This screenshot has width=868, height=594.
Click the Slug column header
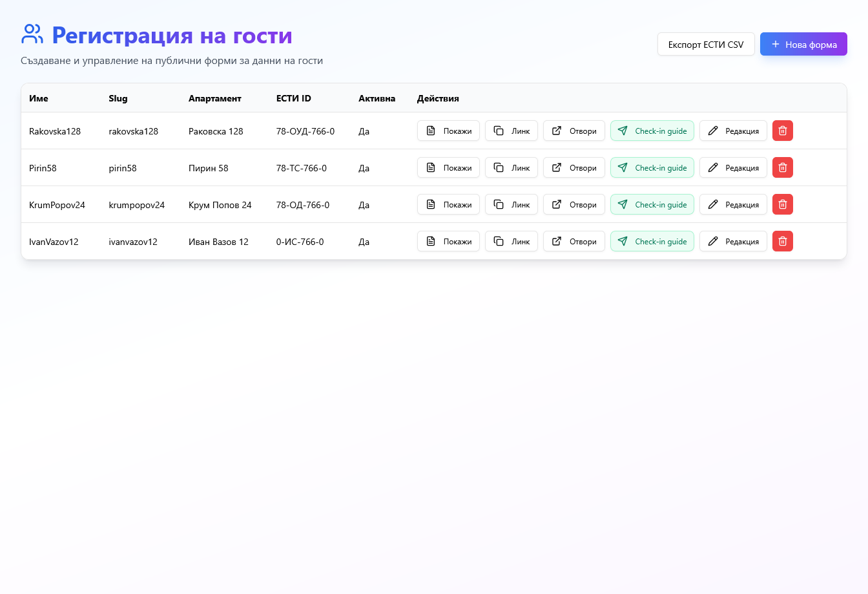coord(118,98)
